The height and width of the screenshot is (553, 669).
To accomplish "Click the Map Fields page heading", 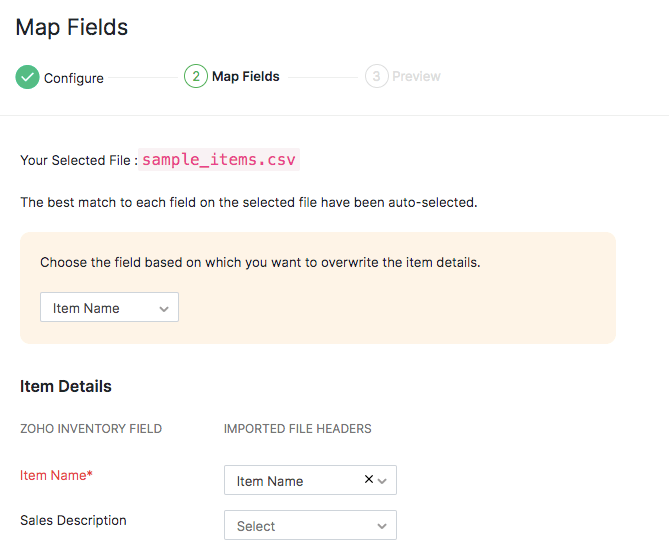I will pos(72,27).
